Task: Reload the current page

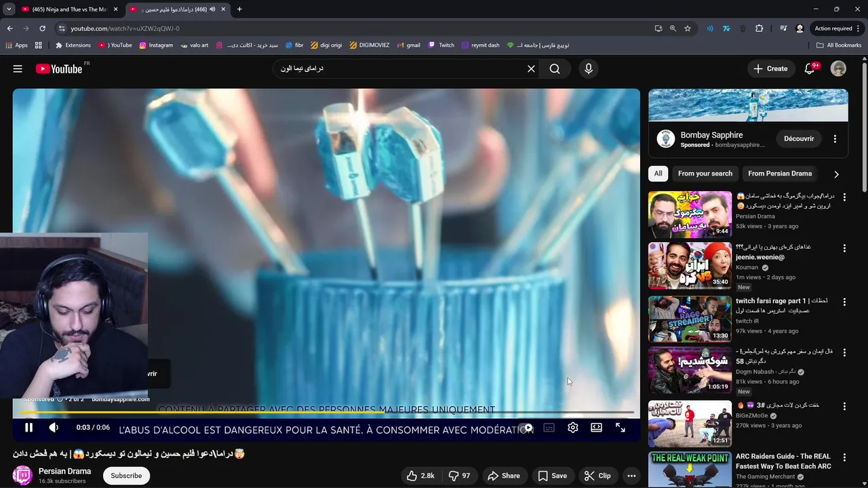Action: [42, 28]
